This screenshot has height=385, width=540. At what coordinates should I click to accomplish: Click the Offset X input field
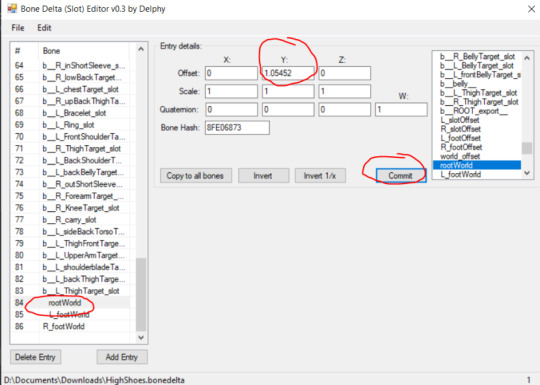231,73
